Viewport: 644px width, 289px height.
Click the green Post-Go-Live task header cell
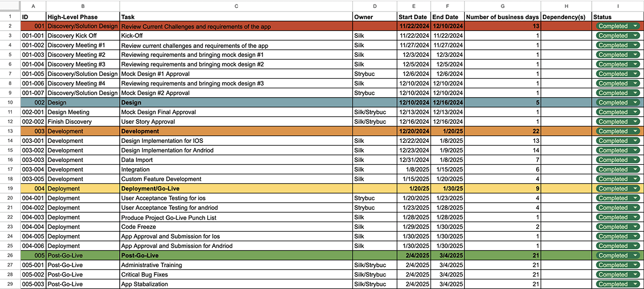[236, 255]
